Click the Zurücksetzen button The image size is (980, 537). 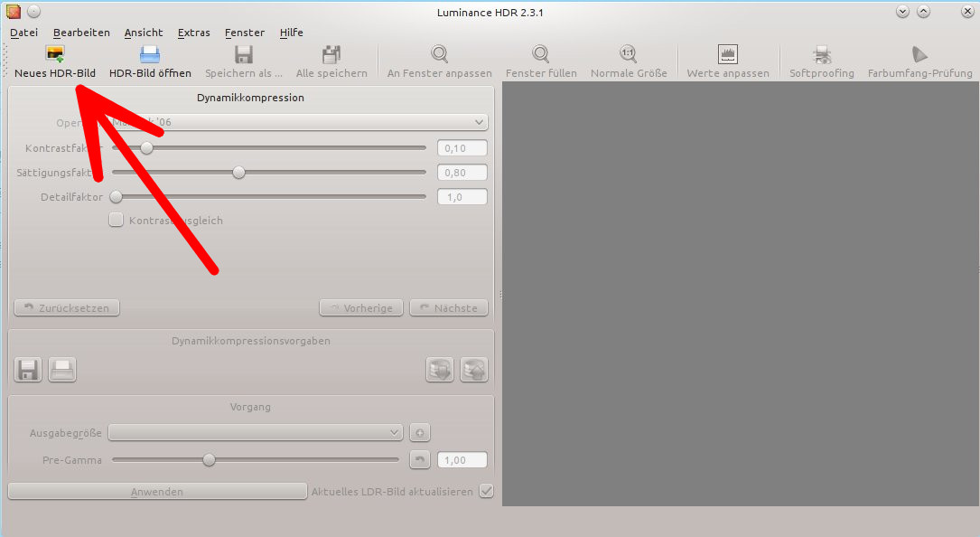click(x=67, y=308)
